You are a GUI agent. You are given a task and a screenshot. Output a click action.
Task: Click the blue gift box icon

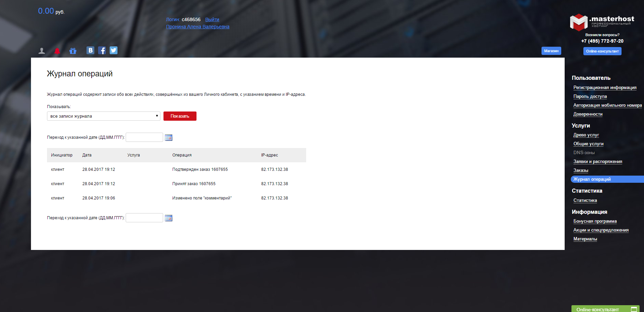point(73,51)
